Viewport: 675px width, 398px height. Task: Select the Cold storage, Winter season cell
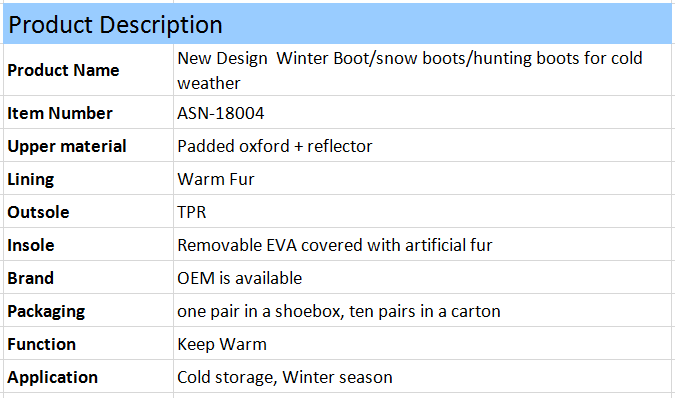(422, 377)
